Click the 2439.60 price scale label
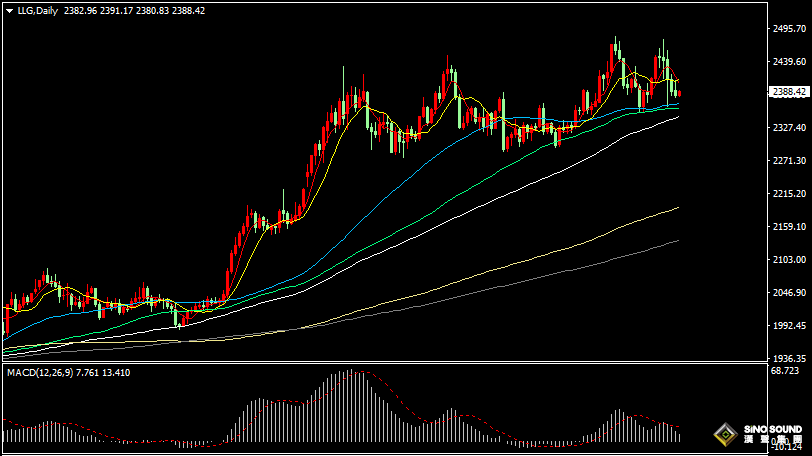Image resolution: width=812 pixels, height=456 pixels. coord(789,62)
